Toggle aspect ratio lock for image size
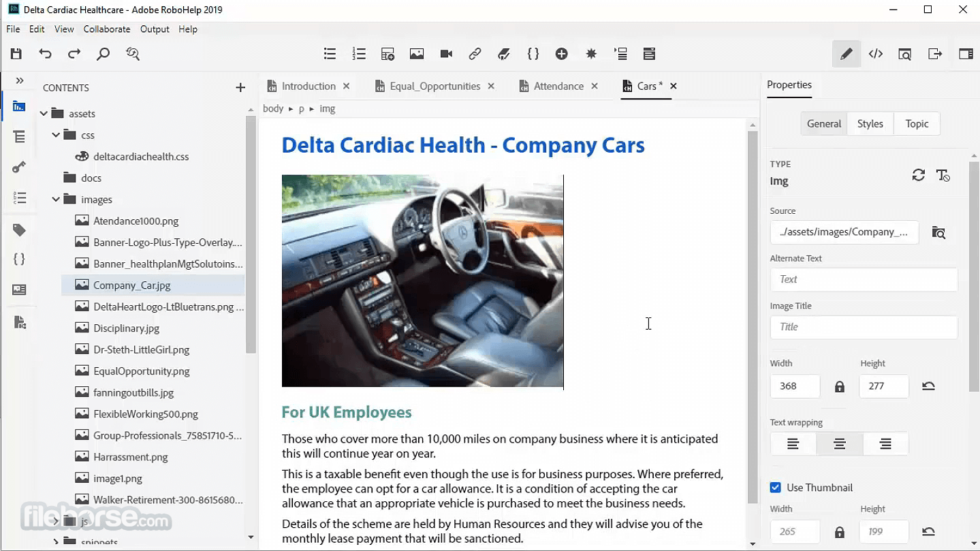 [x=839, y=386]
